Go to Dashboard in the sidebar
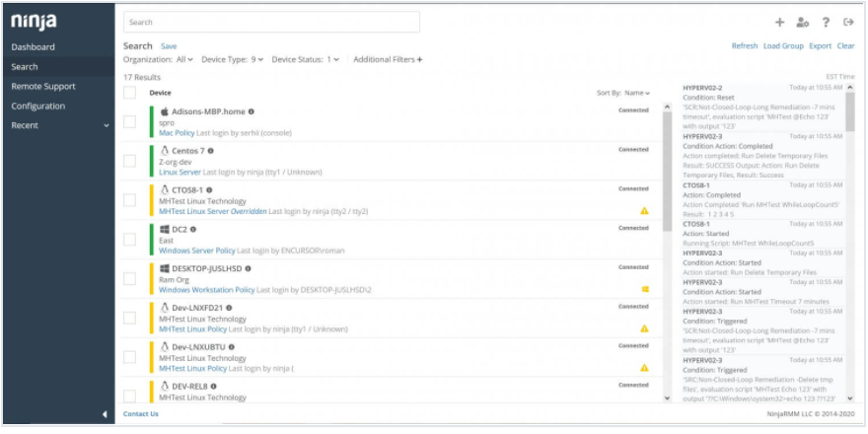 coord(33,47)
